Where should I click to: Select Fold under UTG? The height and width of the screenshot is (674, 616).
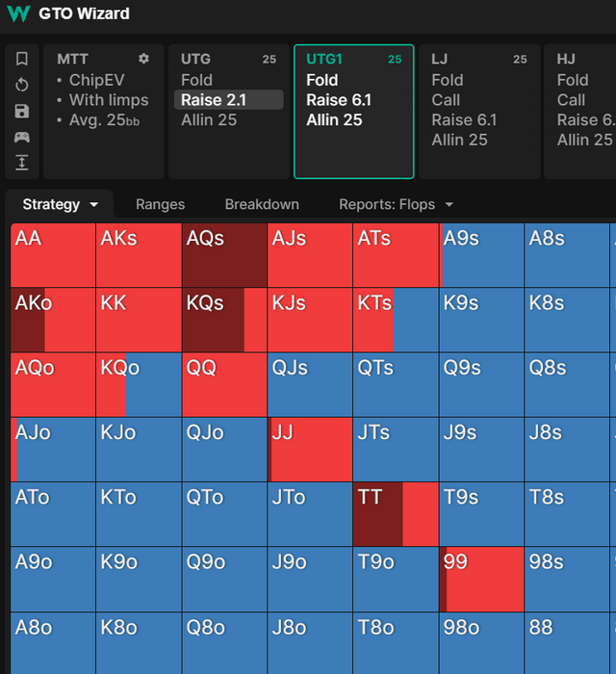point(196,80)
